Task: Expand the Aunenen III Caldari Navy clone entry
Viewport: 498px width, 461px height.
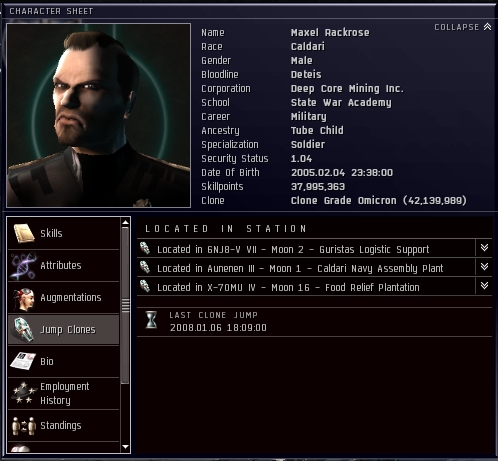Action: 484,266
